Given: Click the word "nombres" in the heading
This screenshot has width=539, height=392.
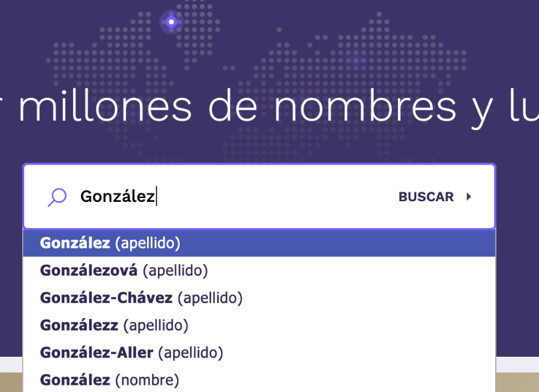Looking at the screenshot, I should pyautogui.click(x=365, y=106).
